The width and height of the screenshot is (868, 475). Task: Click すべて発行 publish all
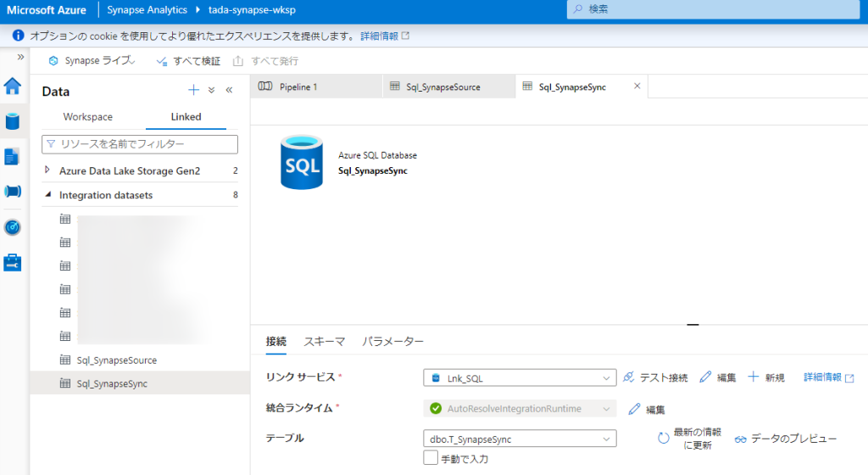click(x=265, y=61)
